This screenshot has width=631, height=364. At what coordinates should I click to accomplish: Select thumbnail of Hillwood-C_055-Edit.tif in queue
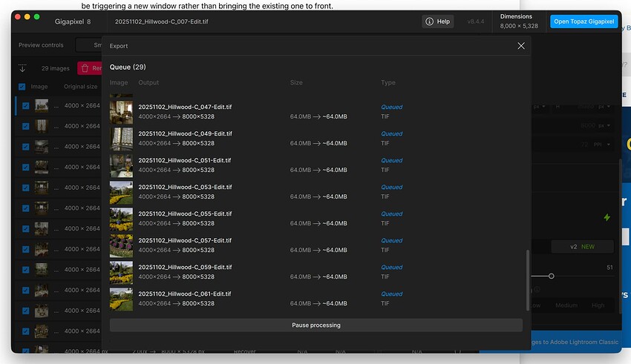pyautogui.click(x=121, y=219)
